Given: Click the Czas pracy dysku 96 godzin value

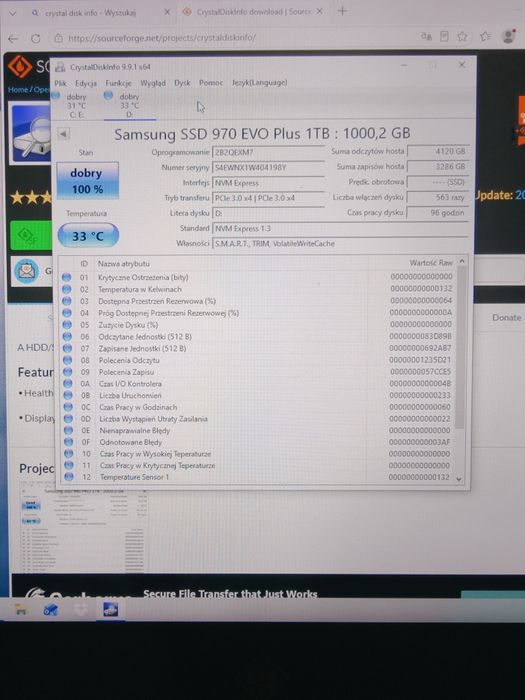Looking at the screenshot, I should tap(438, 212).
